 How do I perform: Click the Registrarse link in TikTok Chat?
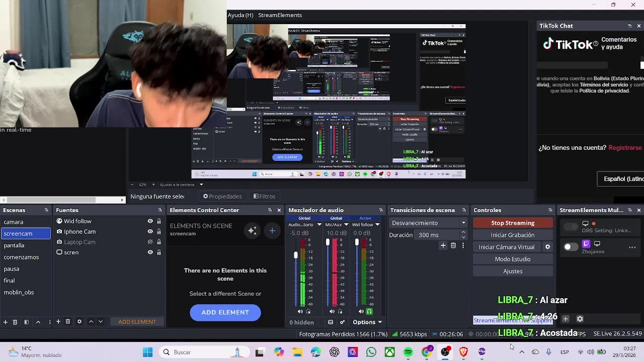[625, 148]
